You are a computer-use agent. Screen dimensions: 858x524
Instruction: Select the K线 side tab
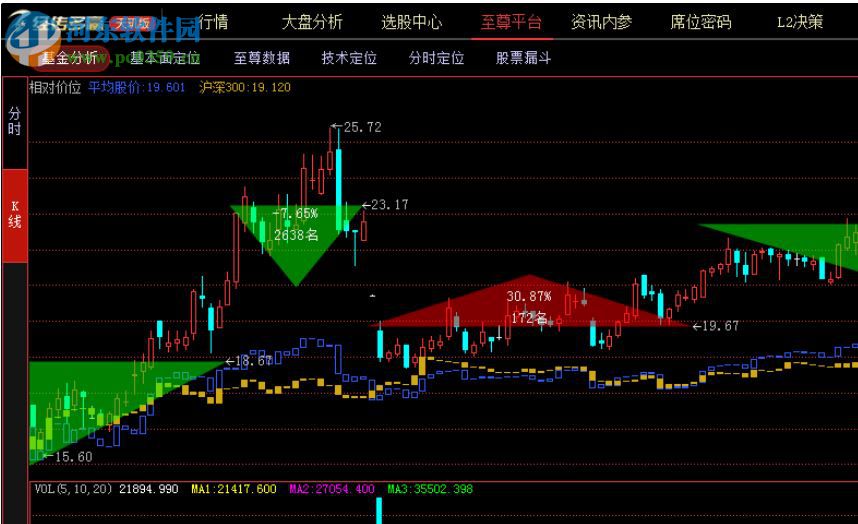pyautogui.click(x=14, y=215)
